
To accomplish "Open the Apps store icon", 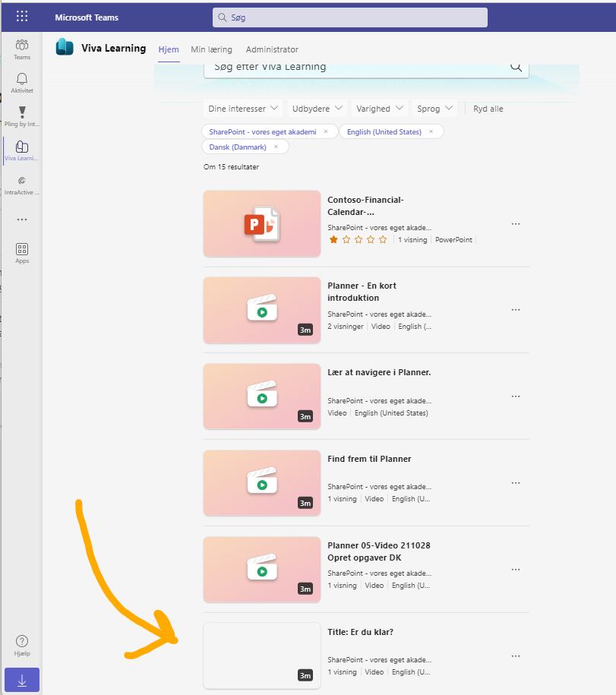I will click(x=22, y=253).
